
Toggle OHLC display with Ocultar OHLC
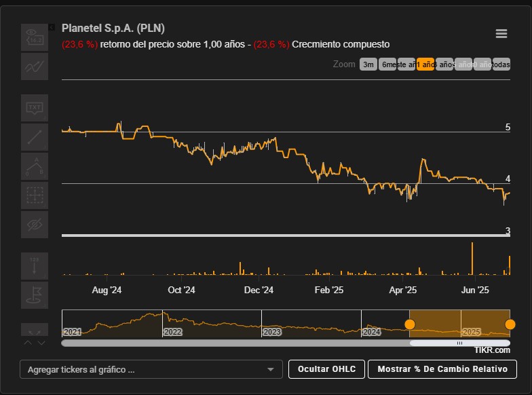coord(326,369)
